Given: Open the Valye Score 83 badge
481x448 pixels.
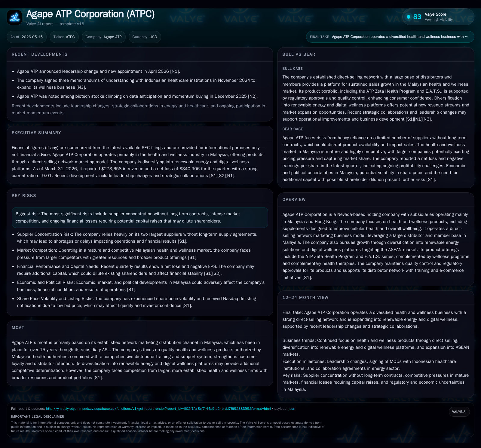Looking at the screenshot, I should click(438, 17).
